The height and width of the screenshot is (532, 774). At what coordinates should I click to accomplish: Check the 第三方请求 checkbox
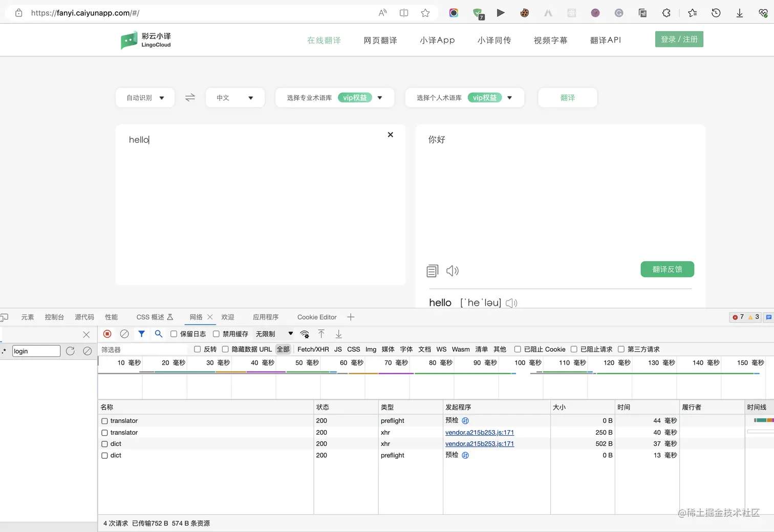(x=621, y=349)
